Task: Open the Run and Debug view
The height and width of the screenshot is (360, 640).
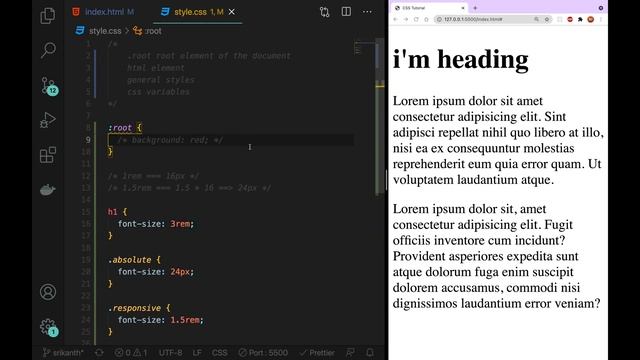Action: (48, 120)
